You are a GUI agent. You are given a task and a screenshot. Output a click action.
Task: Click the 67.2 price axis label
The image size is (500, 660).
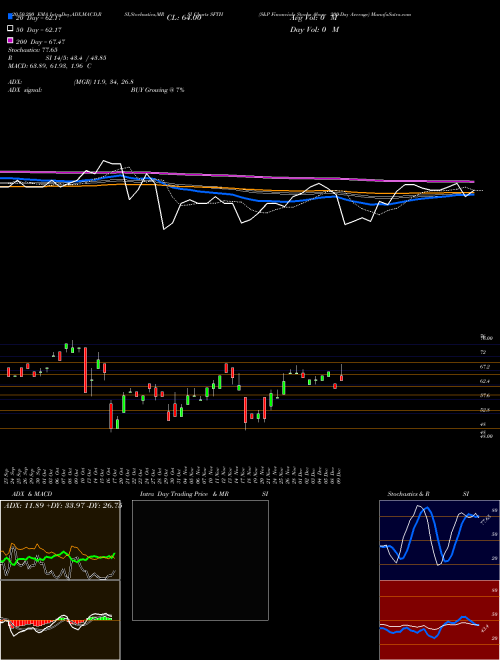pos(485,367)
